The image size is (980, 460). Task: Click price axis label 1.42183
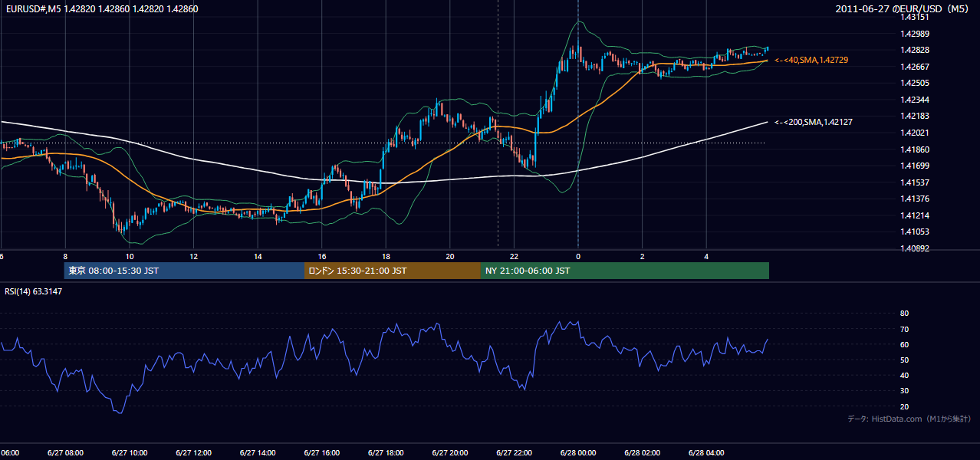pyautogui.click(x=915, y=116)
